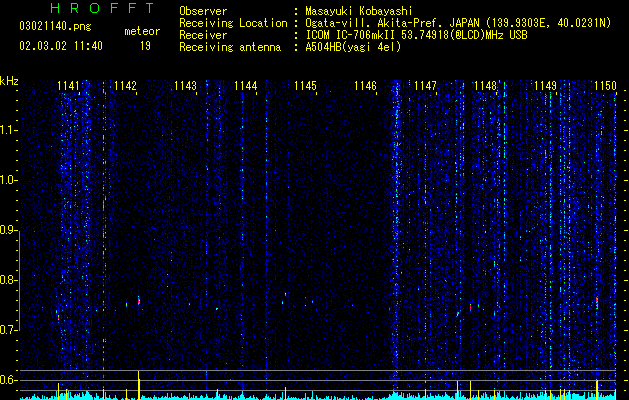629x400 pixels.
Task: Select observer name Masayuki Kobayashi
Action: point(359,11)
